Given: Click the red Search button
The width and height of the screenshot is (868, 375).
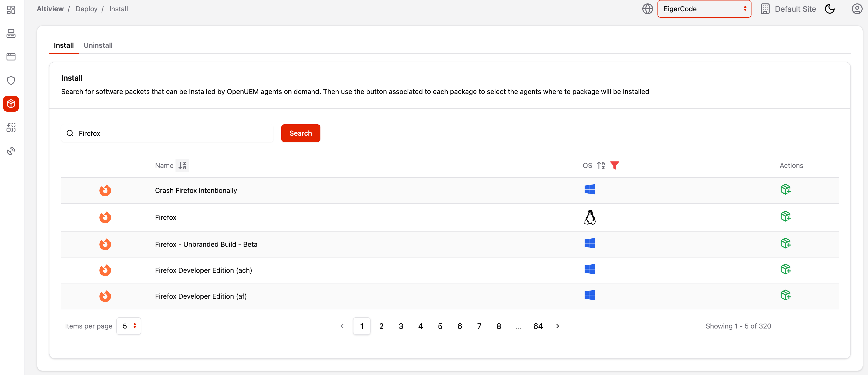Looking at the screenshot, I should (x=300, y=133).
